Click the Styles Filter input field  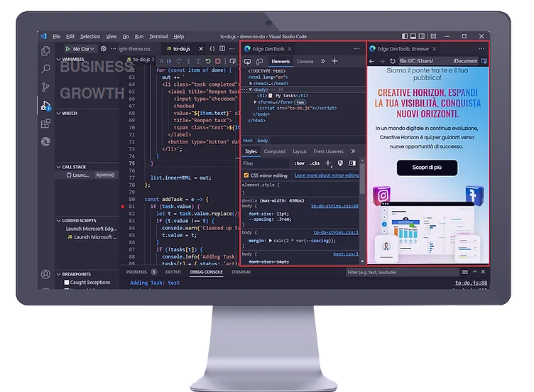click(266, 163)
